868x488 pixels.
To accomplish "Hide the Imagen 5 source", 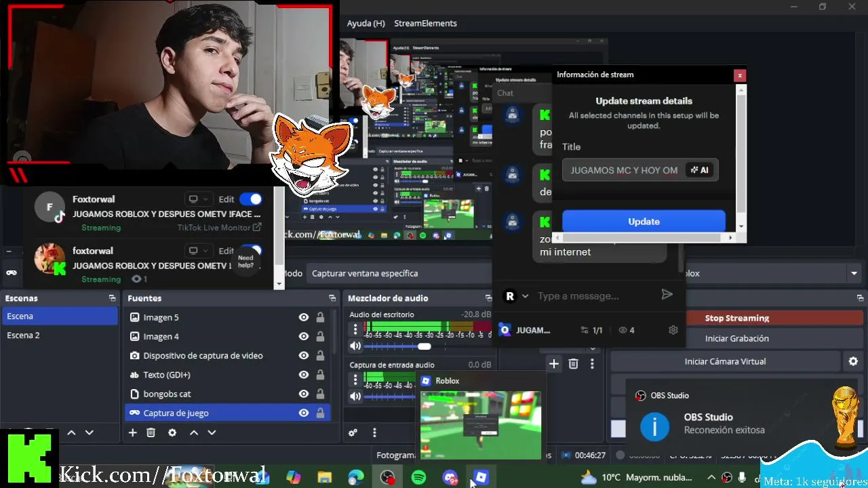I will point(304,317).
